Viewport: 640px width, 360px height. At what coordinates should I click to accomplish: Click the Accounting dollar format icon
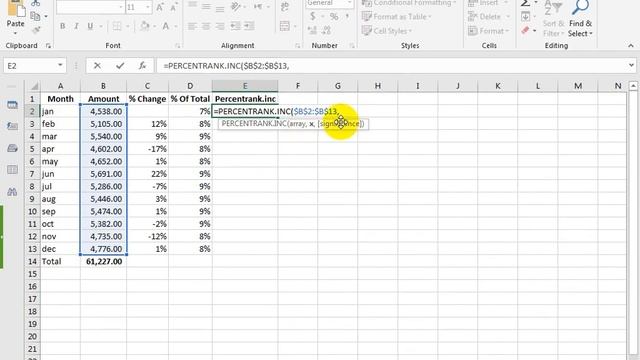[313, 16]
